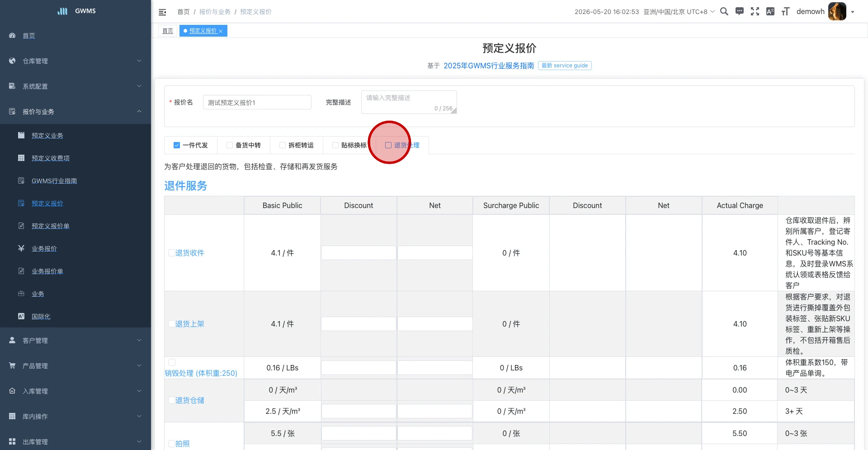Open the 退货收件 service link
The width and height of the screenshot is (868, 450).
[190, 253]
